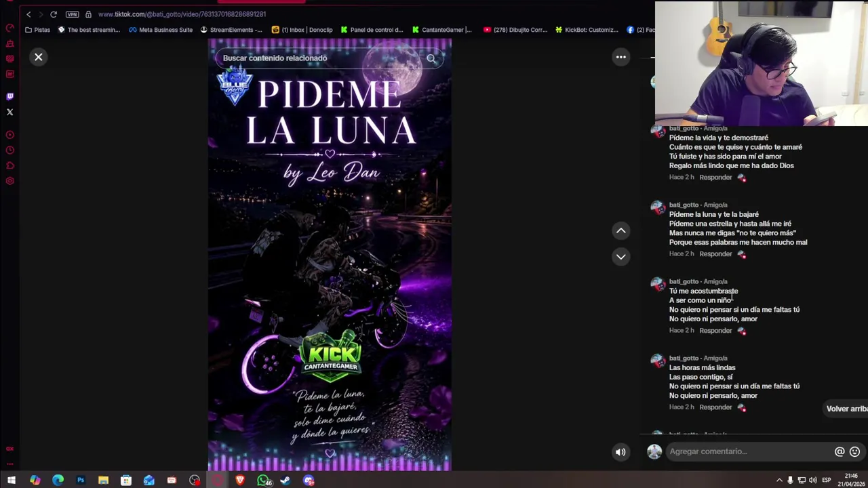Screen dimensions: 868x488
Task: Click browser back arrow
Action: (28, 14)
